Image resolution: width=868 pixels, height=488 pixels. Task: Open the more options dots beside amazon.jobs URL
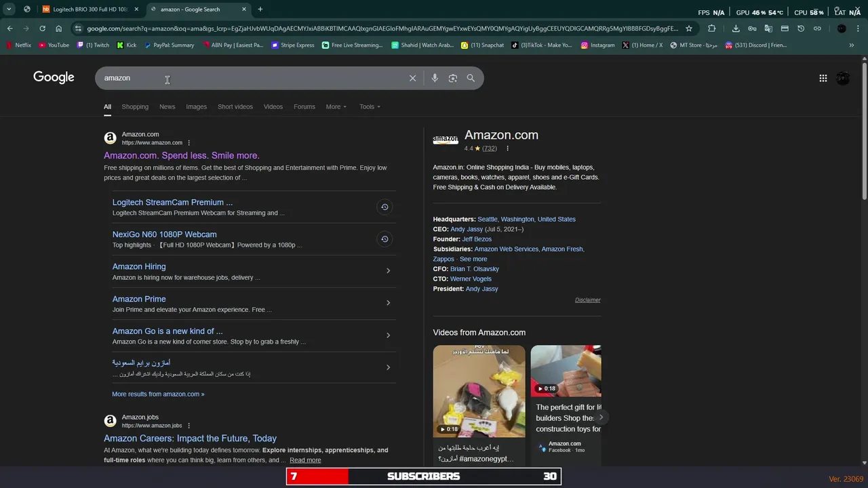pos(189,426)
